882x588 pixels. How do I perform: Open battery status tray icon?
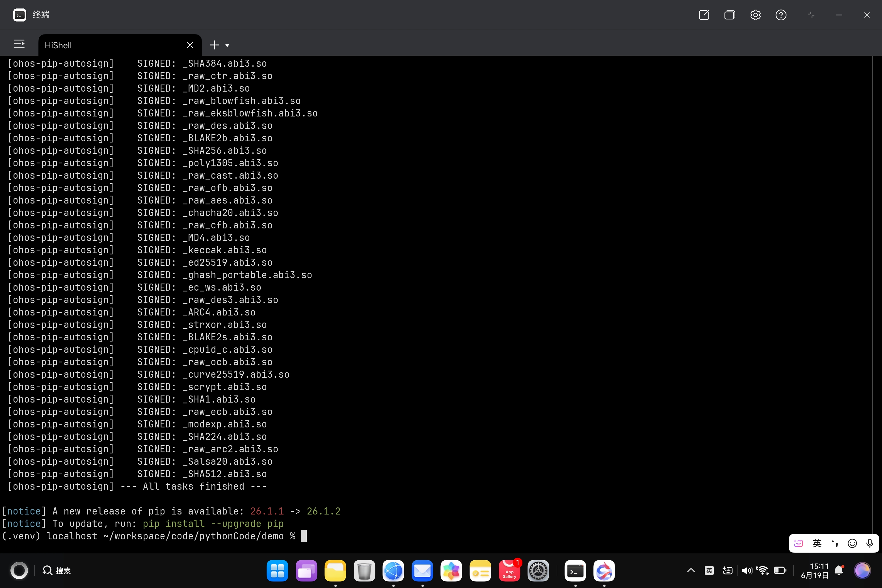780,570
